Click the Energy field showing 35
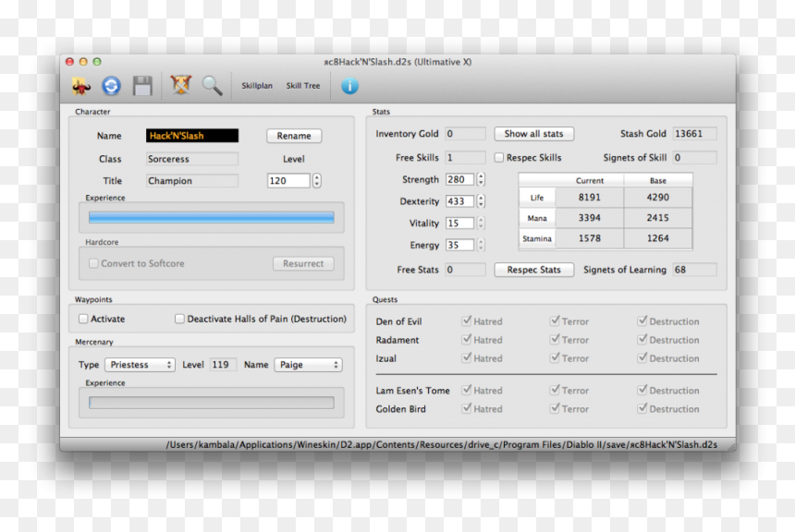The image size is (795, 532). tap(459, 245)
